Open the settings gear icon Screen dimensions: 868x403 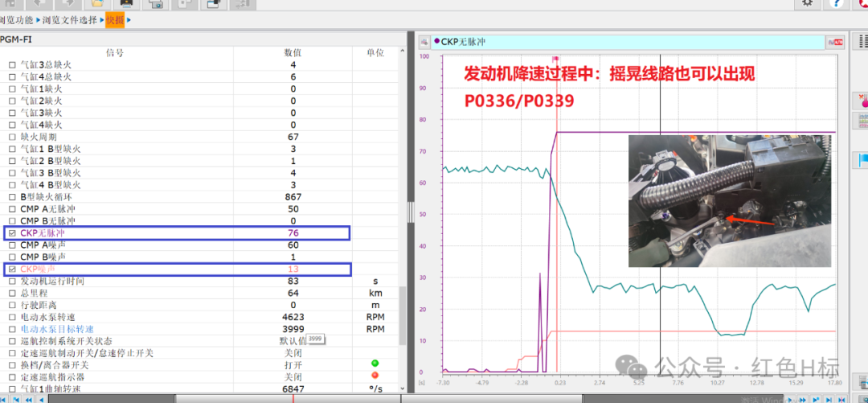point(809,5)
